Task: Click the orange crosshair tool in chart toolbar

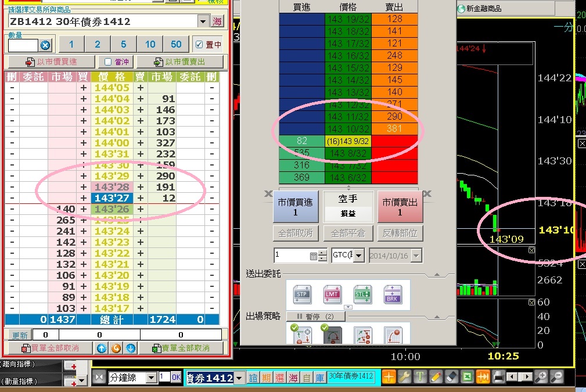Action: pyautogui.click(x=389, y=377)
